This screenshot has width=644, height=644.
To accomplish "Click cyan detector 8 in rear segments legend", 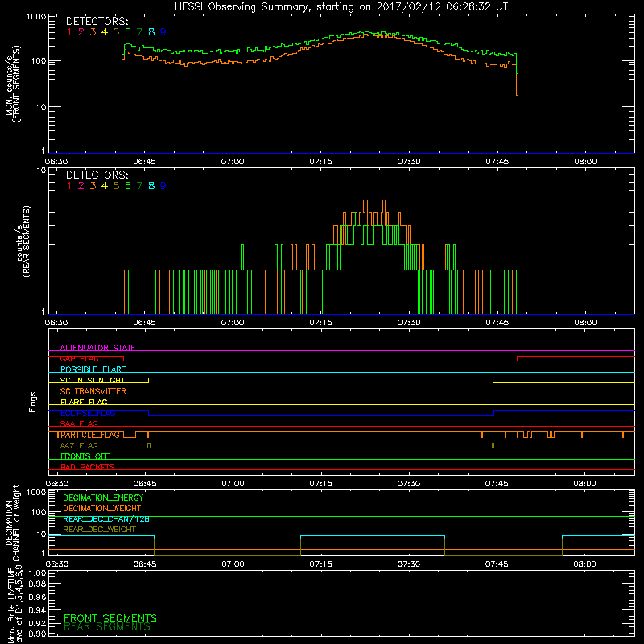I will click(x=151, y=186).
